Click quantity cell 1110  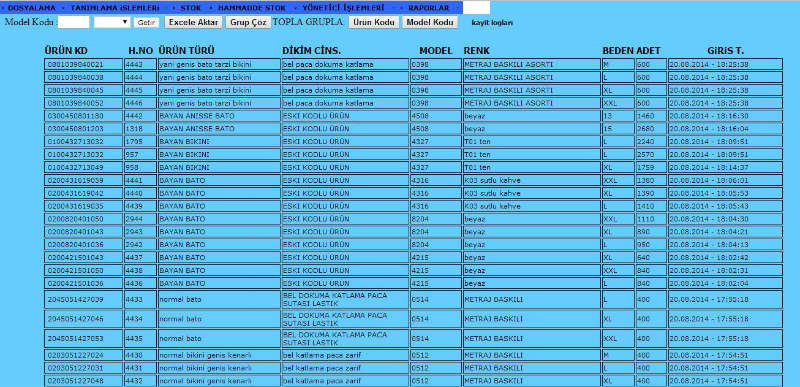coord(651,219)
